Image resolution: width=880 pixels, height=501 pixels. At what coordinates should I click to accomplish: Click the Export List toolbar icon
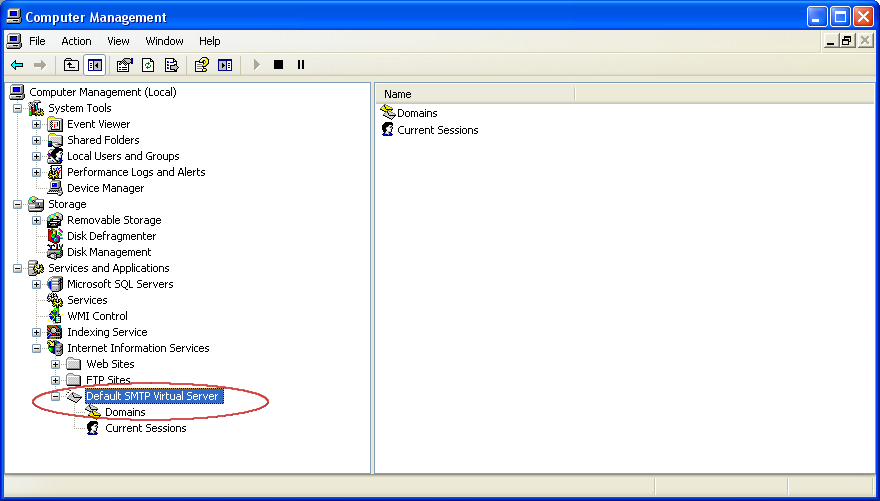171,65
